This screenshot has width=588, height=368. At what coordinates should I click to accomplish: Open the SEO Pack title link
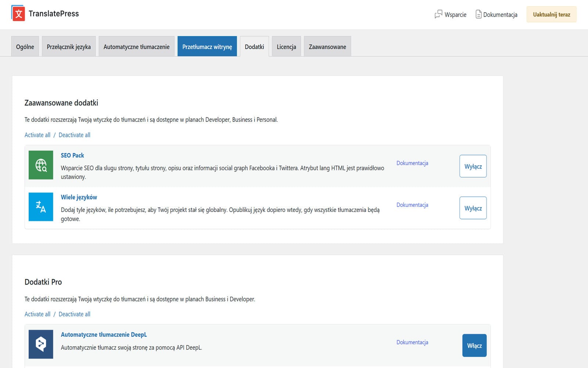pos(72,155)
